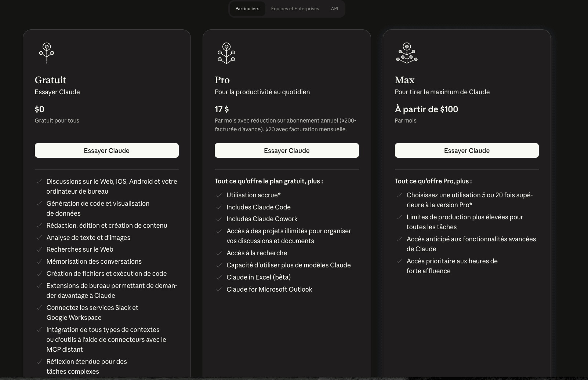The height and width of the screenshot is (380, 588).
Task: Click the Essayer Claude button in the Pro card
Action: (287, 150)
